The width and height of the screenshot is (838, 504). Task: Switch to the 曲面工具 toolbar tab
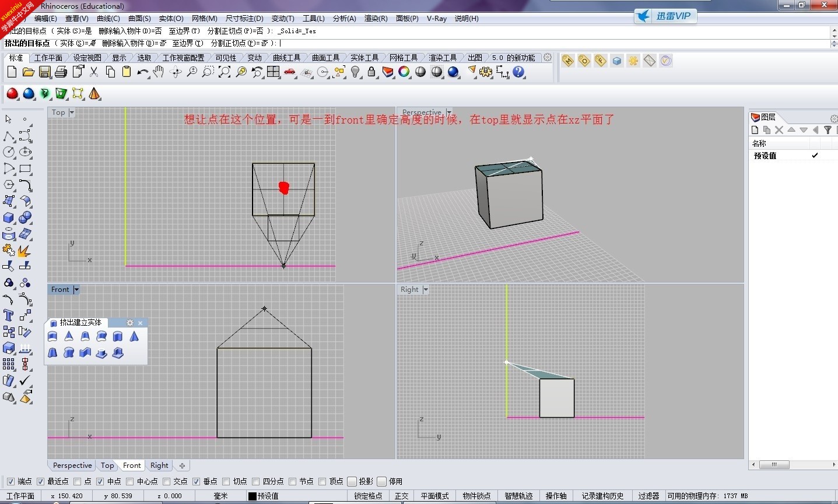(325, 58)
